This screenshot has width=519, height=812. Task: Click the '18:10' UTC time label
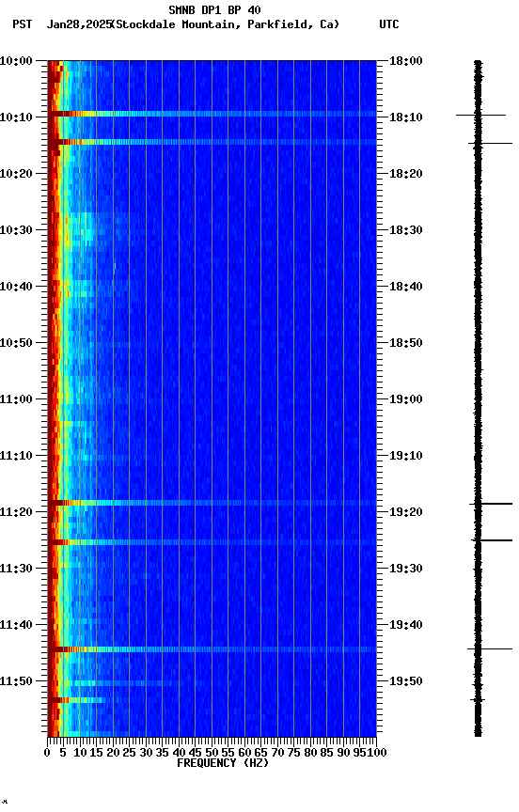point(406,117)
